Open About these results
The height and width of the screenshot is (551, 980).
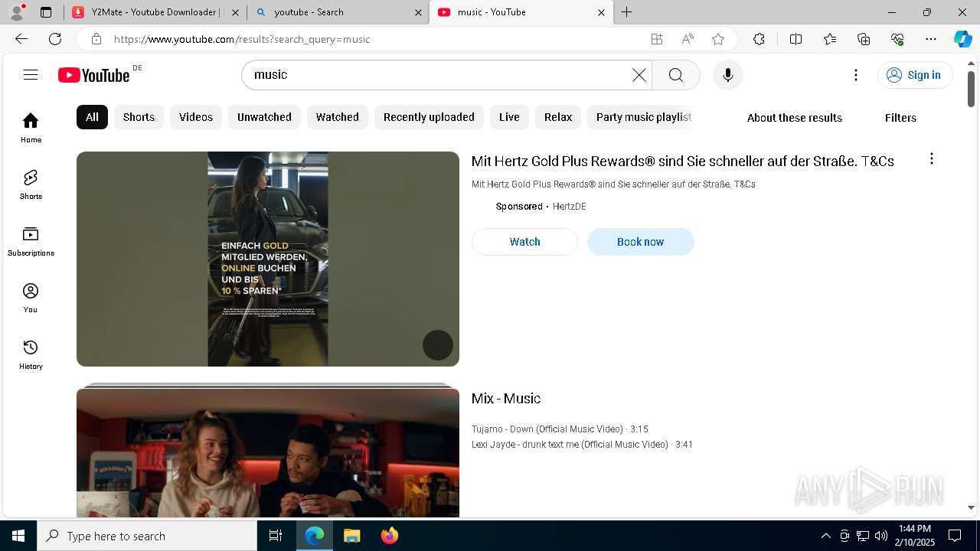pyautogui.click(x=795, y=118)
